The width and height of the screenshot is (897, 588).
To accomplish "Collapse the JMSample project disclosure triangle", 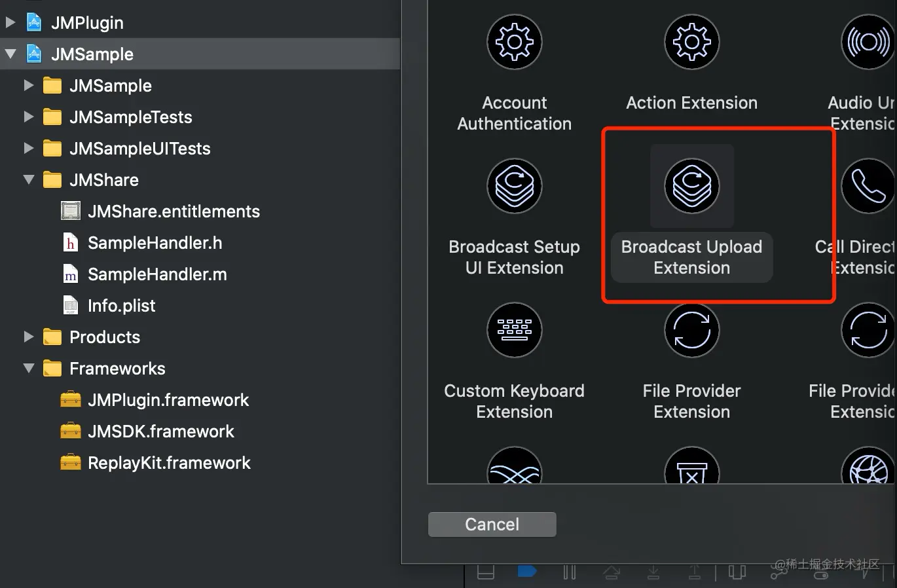I will (x=10, y=54).
